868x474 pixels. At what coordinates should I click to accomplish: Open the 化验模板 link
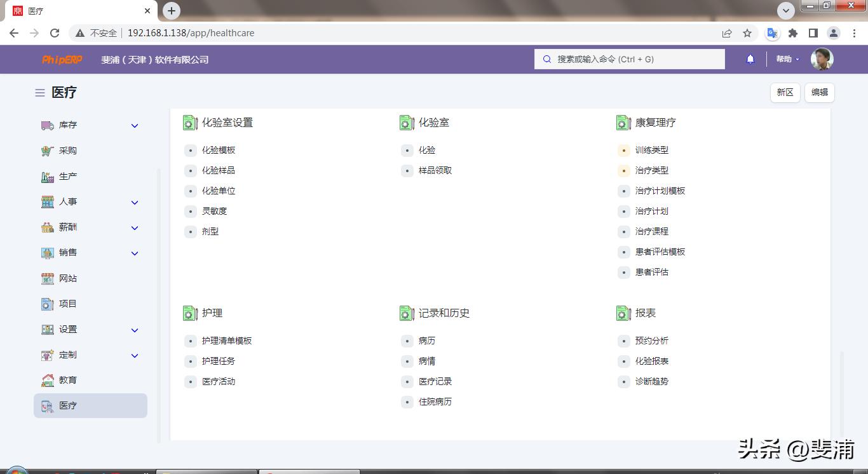[219, 150]
